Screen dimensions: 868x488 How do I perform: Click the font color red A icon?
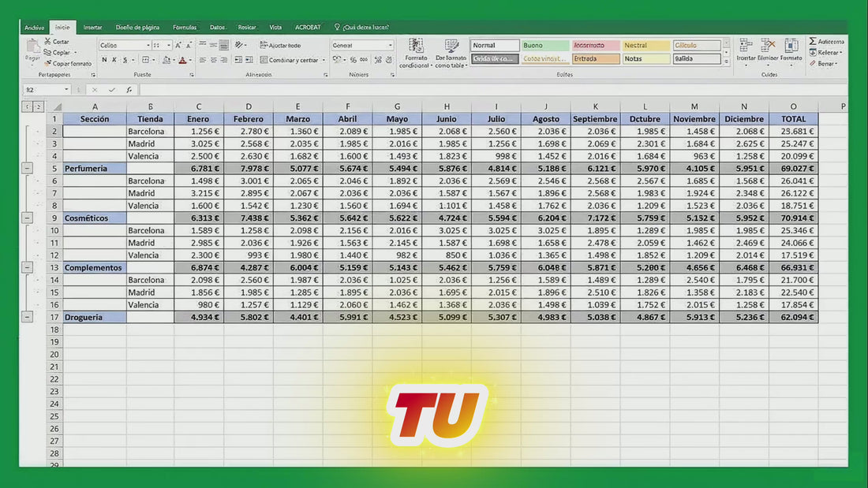[x=182, y=61]
